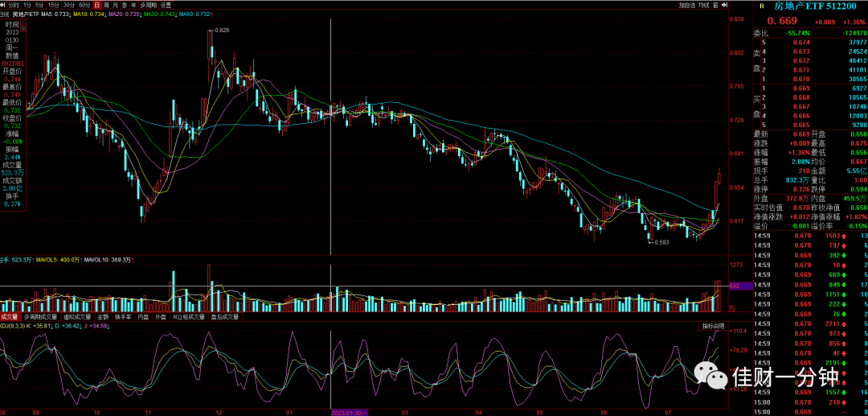This screenshot has width=868, height=416.
Task: Click the 涨停 0.726 limit-up value
Action: (x=802, y=189)
